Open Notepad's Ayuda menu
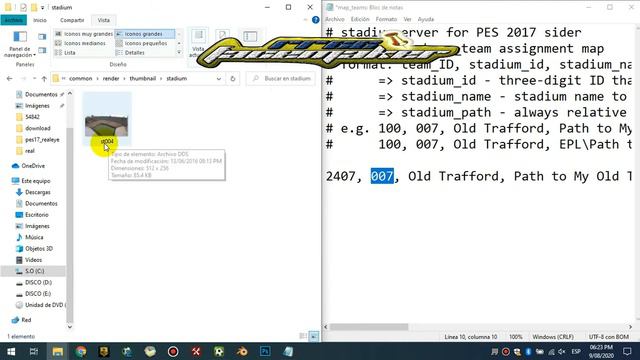Image resolution: width=640 pixels, height=360 pixels. [x=426, y=19]
